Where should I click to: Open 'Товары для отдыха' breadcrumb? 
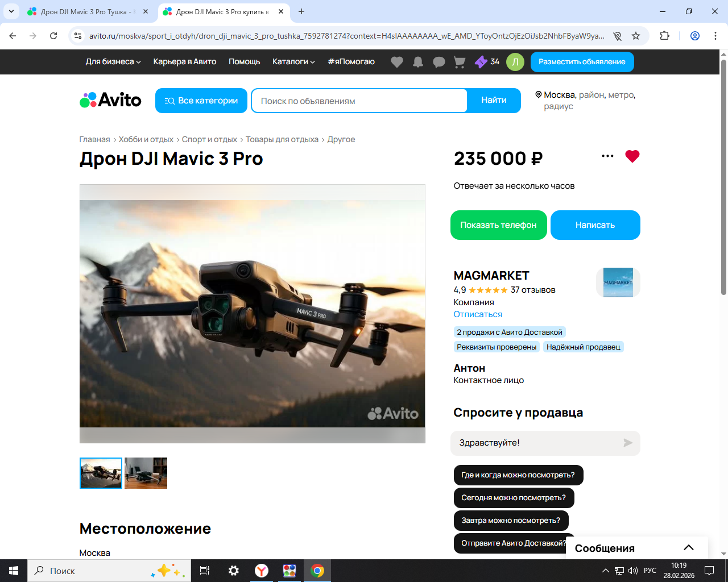[282, 139]
